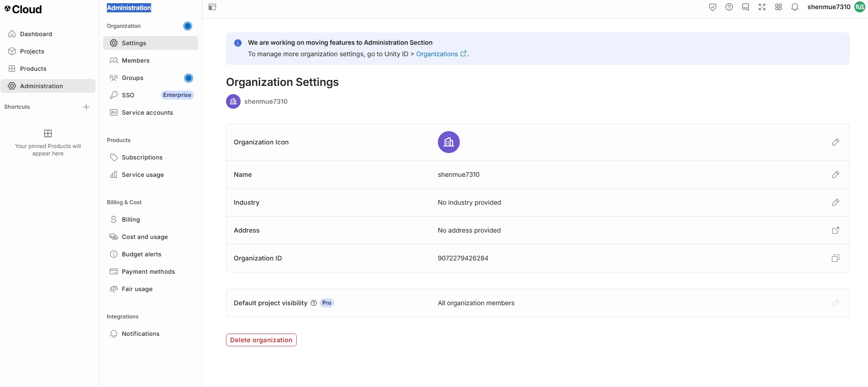Open the Address external link icon
The height and width of the screenshot is (387, 868).
[x=836, y=230]
